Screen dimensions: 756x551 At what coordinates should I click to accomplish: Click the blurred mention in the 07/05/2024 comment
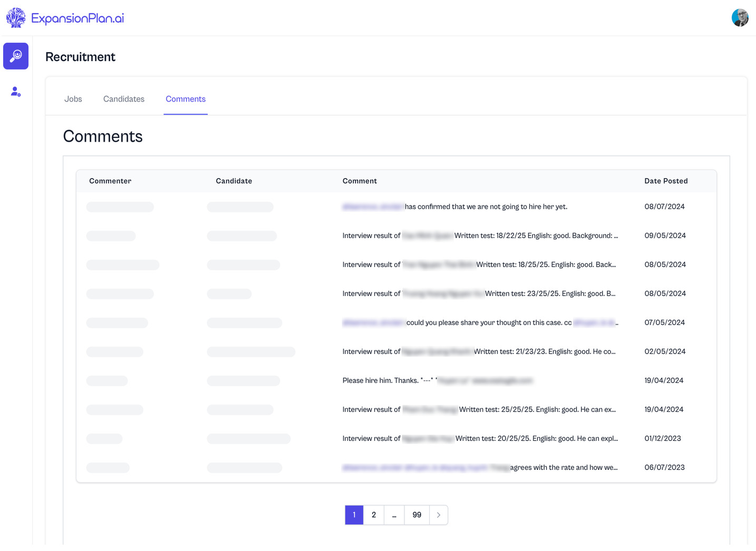tap(373, 323)
